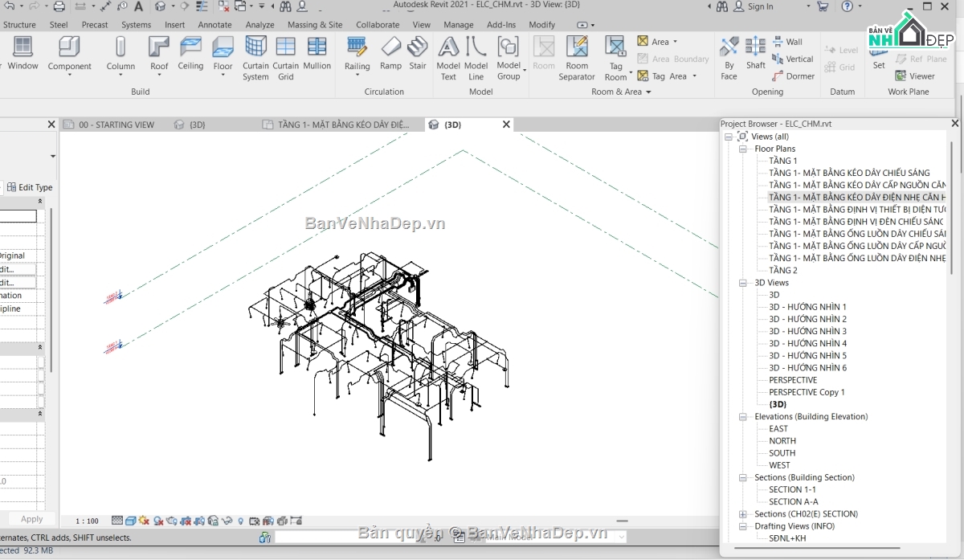Expand Sections (CH02(E) SECTION) node

tap(742, 514)
